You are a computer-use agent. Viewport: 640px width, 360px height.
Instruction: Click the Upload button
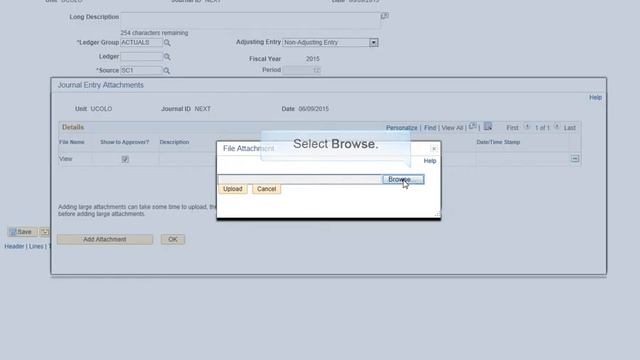233,189
